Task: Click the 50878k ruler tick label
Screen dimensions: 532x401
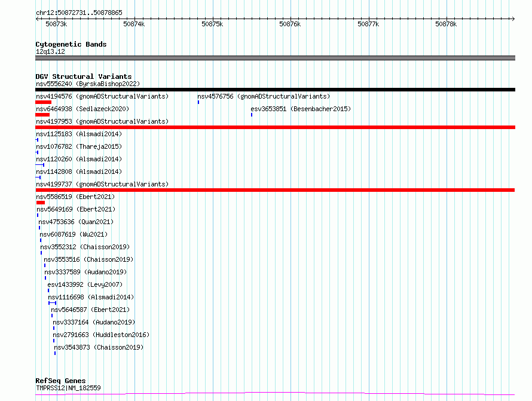Action: (446, 24)
